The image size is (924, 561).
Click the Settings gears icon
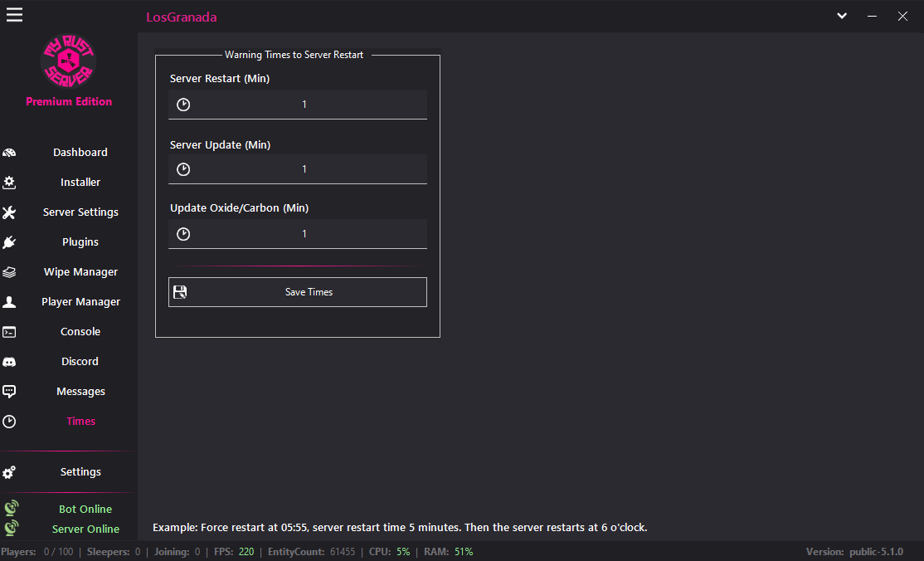click(9, 472)
